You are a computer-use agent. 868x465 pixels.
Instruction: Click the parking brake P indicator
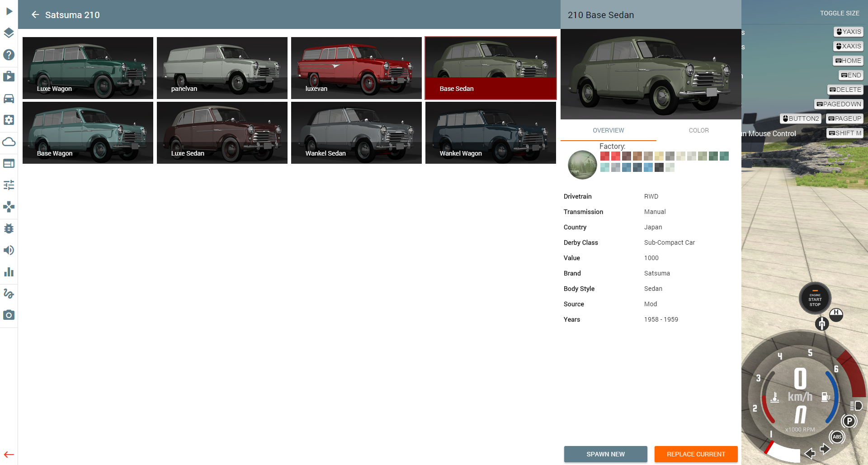click(849, 422)
